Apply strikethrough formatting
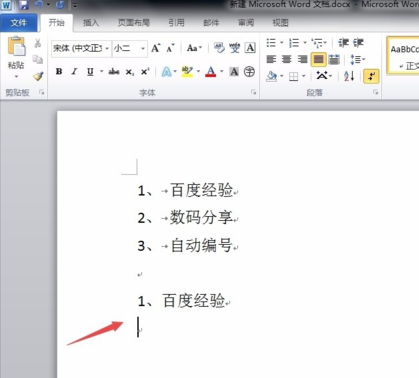The height and width of the screenshot is (378, 419). [x=114, y=71]
